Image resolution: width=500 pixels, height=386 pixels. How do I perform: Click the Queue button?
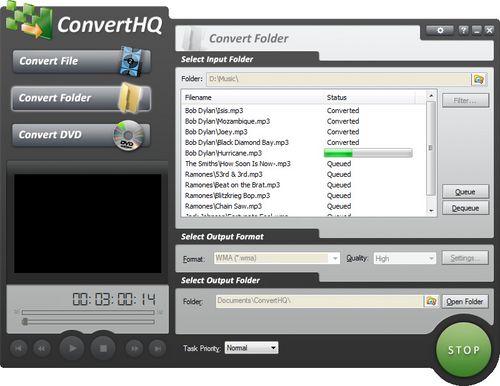point(465,192)
